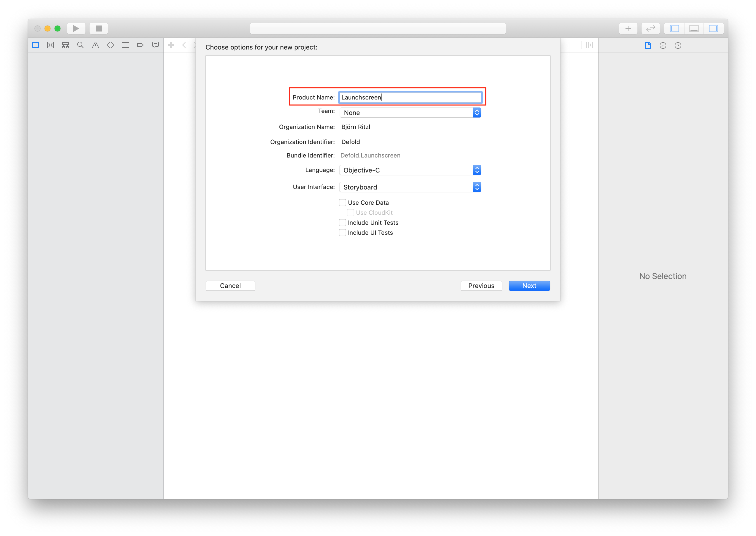
Task: Open the Project navigator in the sidebar
Action: tap(36, 45)
